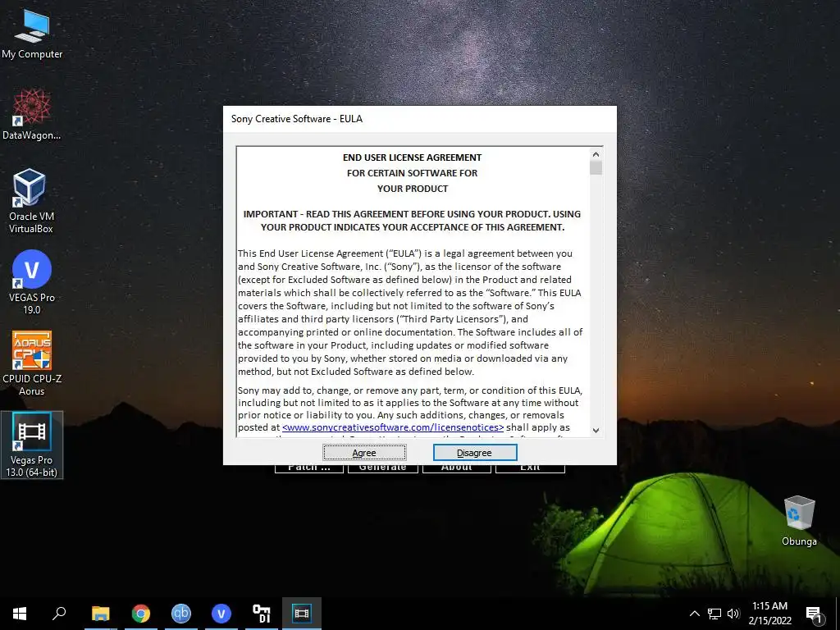This screenshot has width=840, height=630.
Task: Click the Generate button behind the dialog
Action: coord(382,468)
